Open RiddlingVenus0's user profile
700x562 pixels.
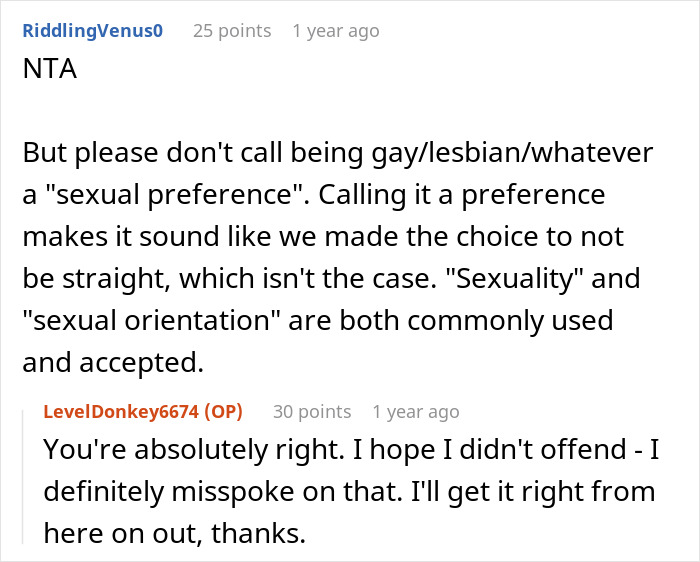pos(91,31)
